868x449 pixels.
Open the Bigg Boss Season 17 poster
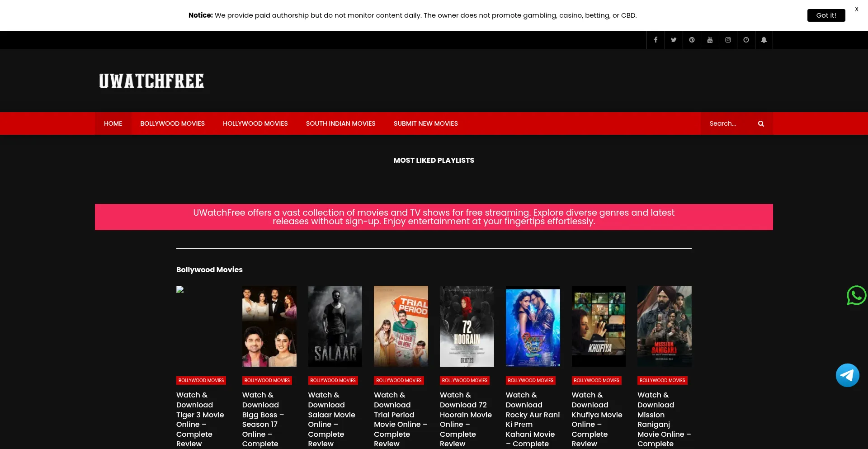click(x=269, y=326)
